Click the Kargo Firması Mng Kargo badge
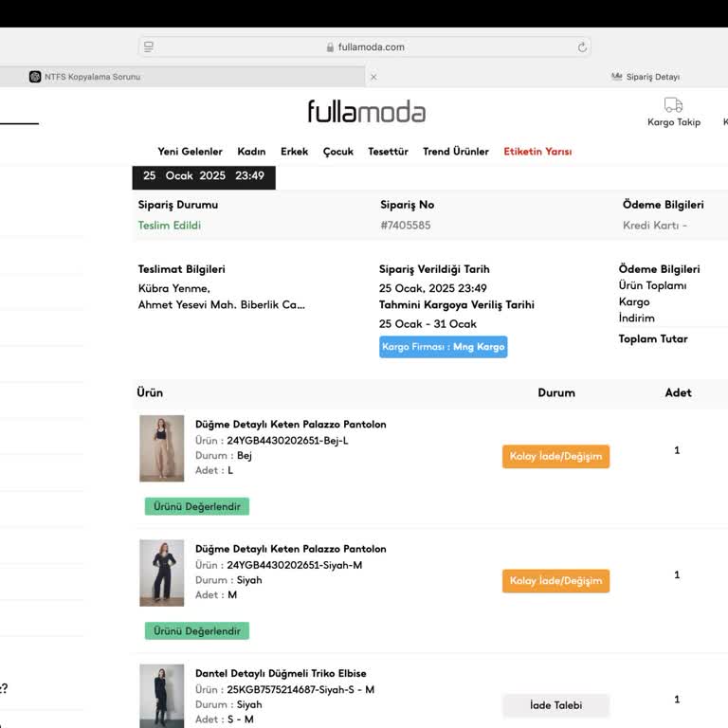728x728 pixels. click(443, 347)
